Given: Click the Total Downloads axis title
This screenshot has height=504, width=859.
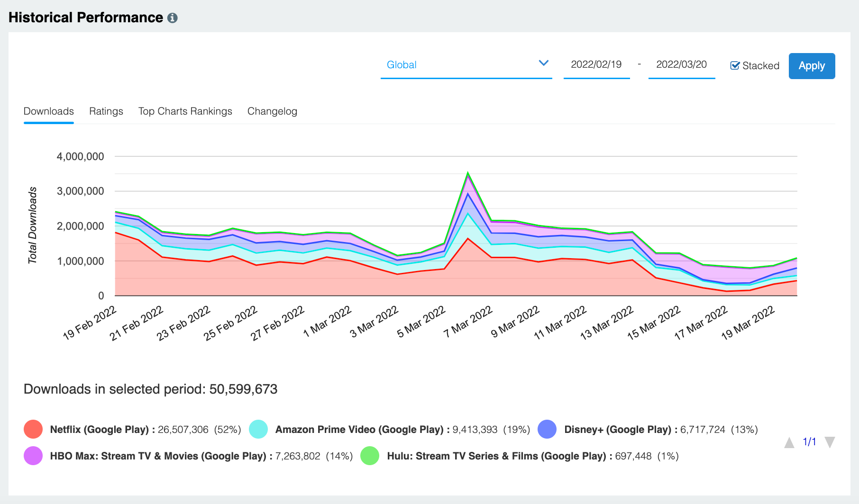Looking at the screenshot, I should [32, 225].
